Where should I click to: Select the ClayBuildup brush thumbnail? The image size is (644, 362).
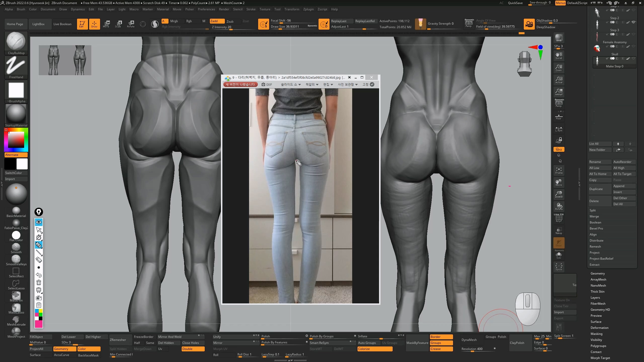coord(16,41)
